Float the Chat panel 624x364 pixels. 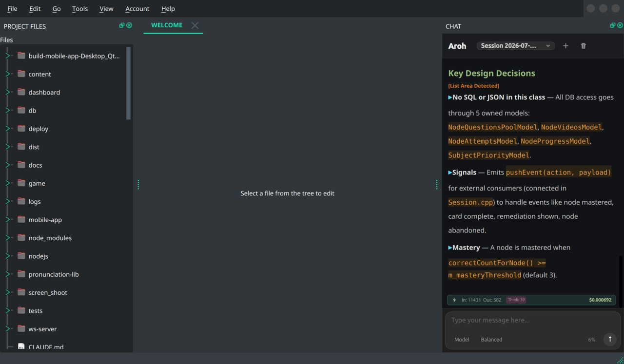613,25
